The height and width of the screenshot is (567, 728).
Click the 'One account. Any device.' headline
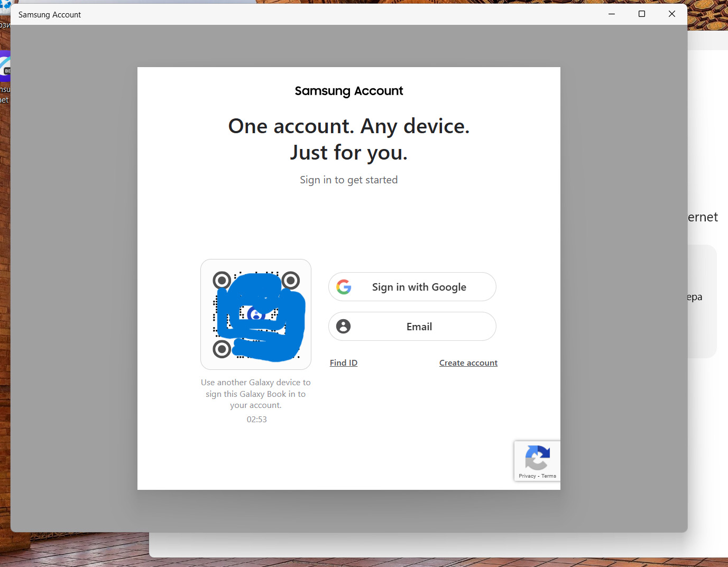click(x=349, y=127)
